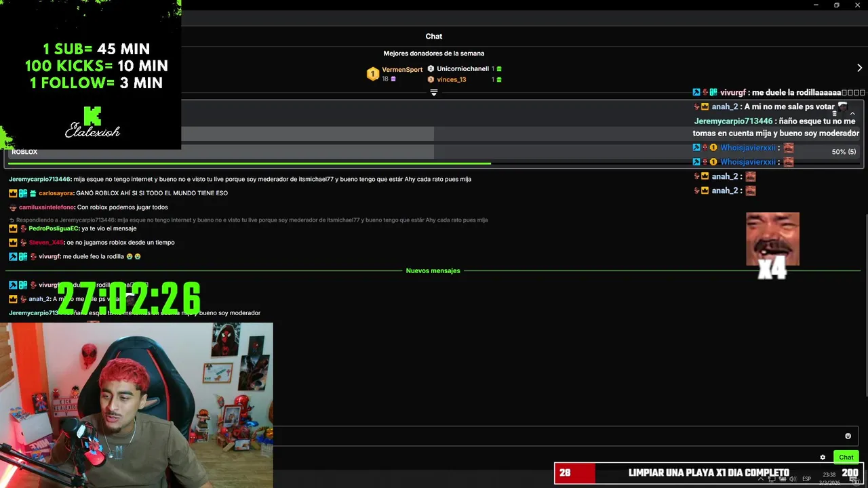This screenshot has height=488, width=868.
Task: Click the username carlosayora in chat
Action: pos(56,193)
